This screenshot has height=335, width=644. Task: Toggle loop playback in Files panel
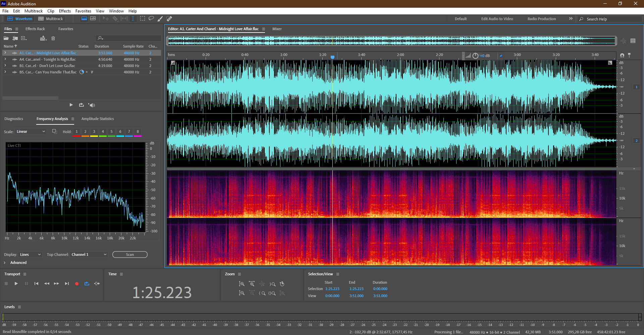tap(82, 105)
